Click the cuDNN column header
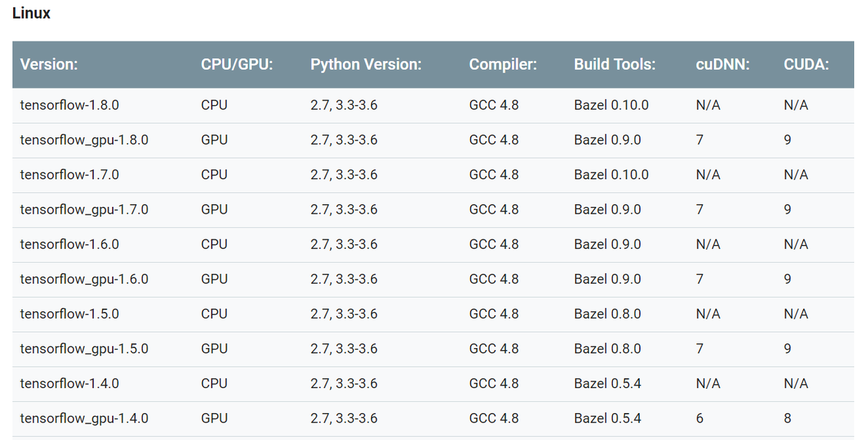The image size is (868, 440). tap(722, 64)
